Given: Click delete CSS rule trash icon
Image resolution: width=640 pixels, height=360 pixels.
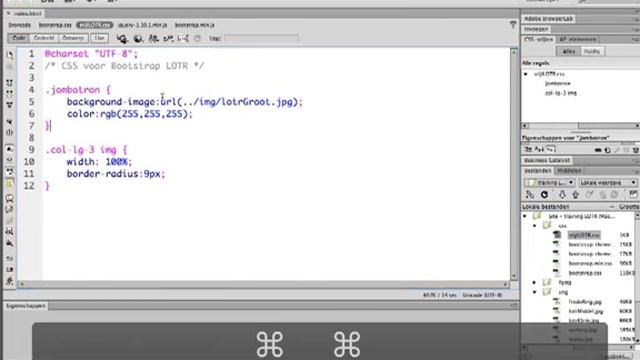Looking at the screenshot, I should click(x=635, y=150).
